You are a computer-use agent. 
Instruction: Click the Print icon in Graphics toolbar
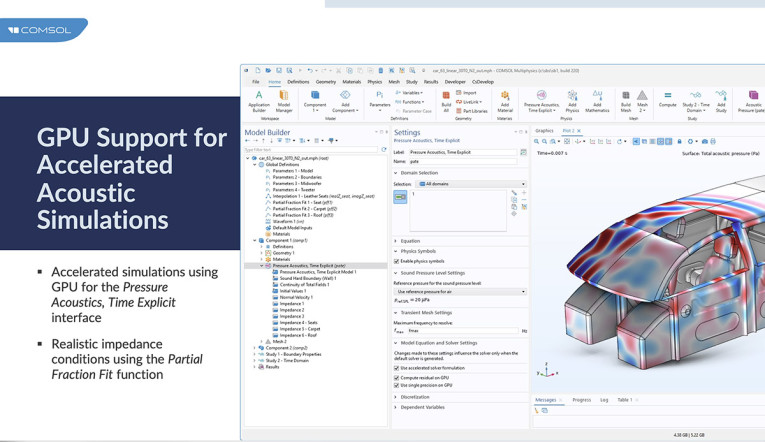click(713, 141)
